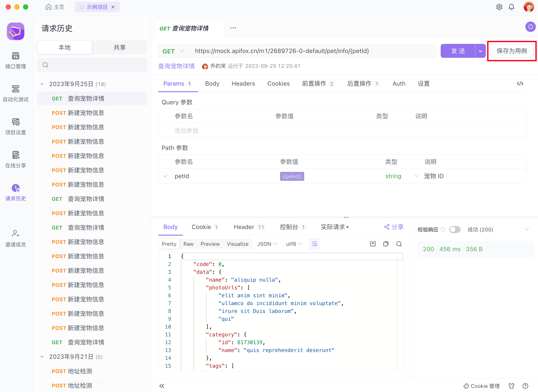Open the JSON format dropdown

coord(267,244)
